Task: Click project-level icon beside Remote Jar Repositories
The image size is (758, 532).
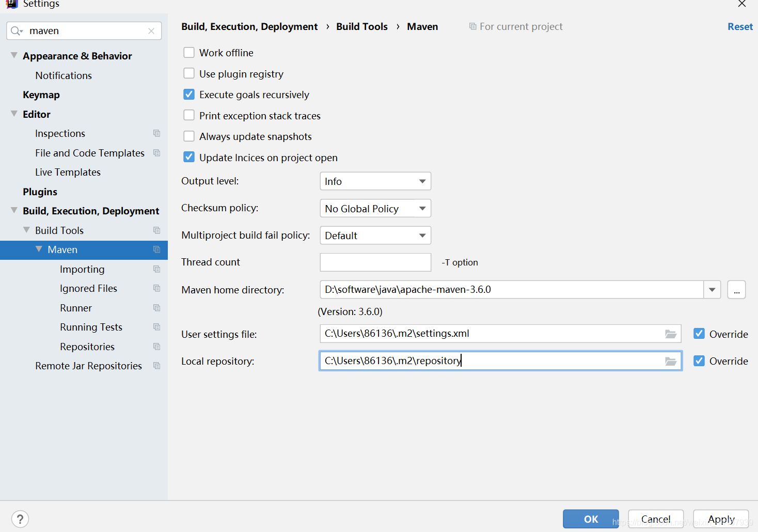Action: point(157,366)
